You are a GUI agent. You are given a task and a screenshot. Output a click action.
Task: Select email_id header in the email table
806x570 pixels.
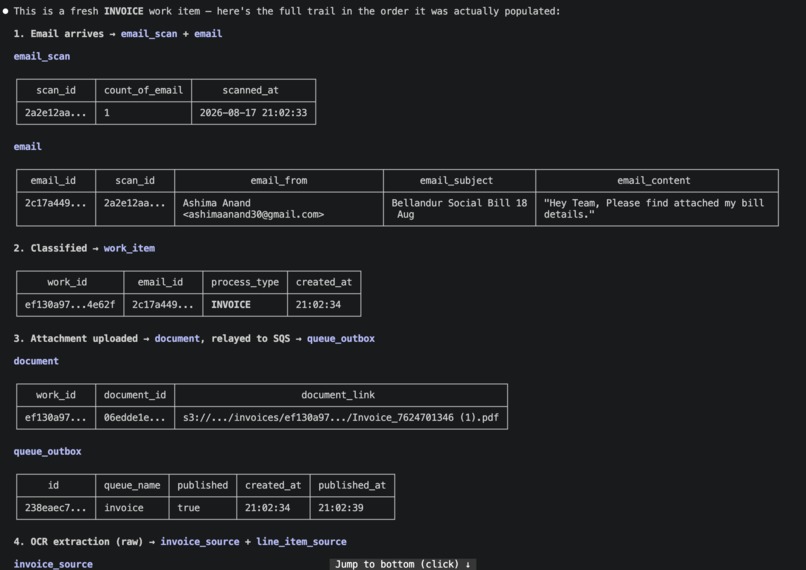coord(56,181)
